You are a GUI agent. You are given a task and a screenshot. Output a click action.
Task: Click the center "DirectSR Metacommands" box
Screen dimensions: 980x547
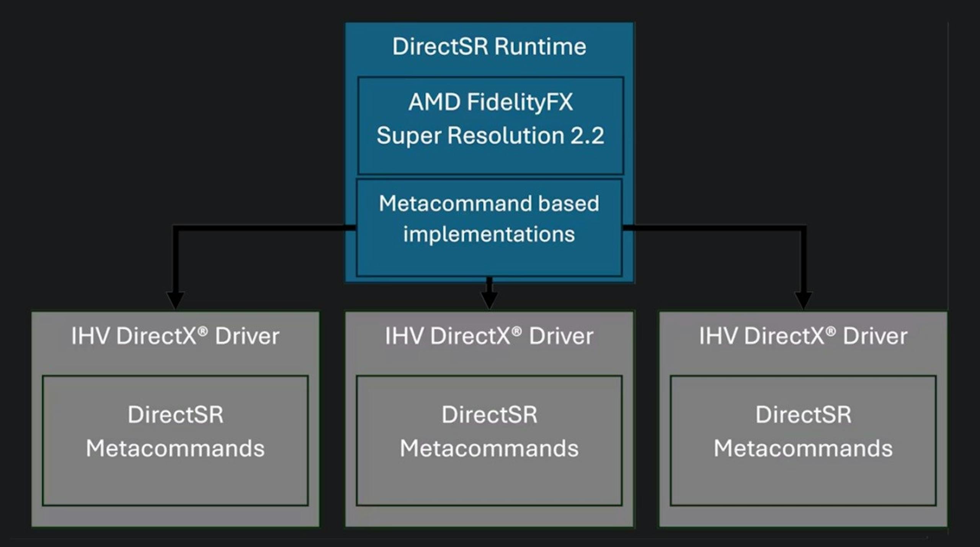489,441
